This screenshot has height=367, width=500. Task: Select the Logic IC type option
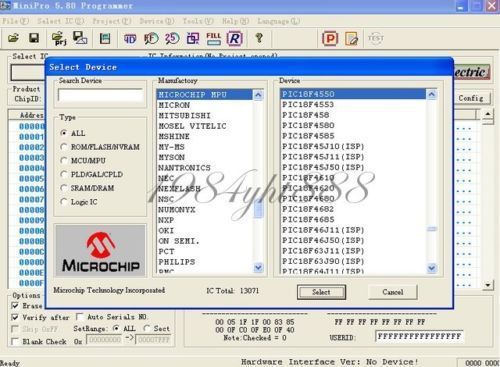[x=64, y=202]
